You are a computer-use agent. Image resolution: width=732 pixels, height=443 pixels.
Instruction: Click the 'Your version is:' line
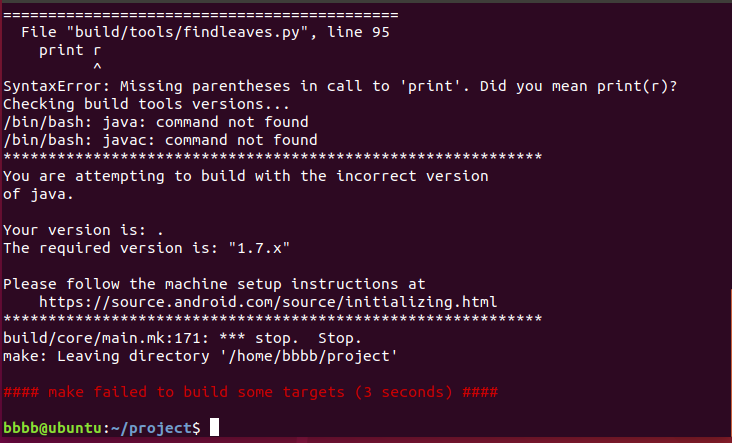pyautogui.click(x=83, y=230)
